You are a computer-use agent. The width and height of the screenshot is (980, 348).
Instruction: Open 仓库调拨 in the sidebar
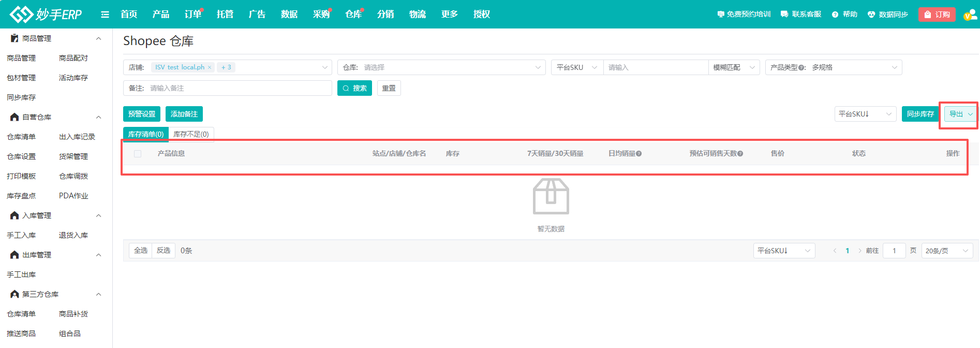[x=73, y=176]
